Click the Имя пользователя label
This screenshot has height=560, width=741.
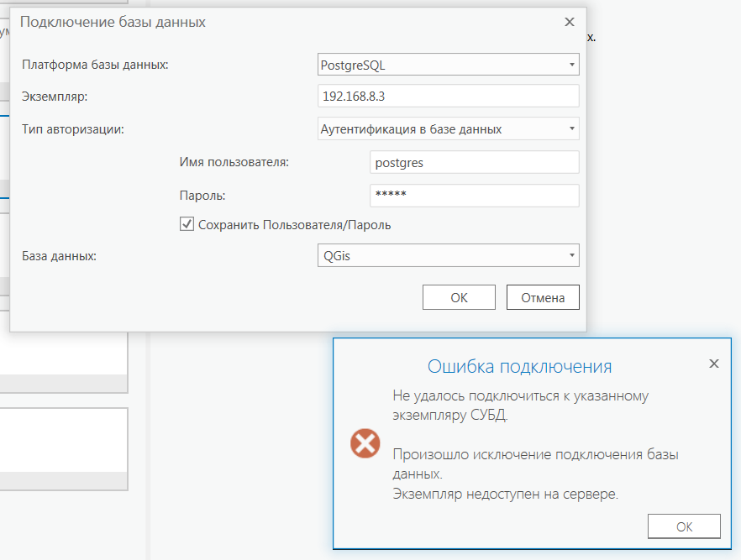coord(234,162)
